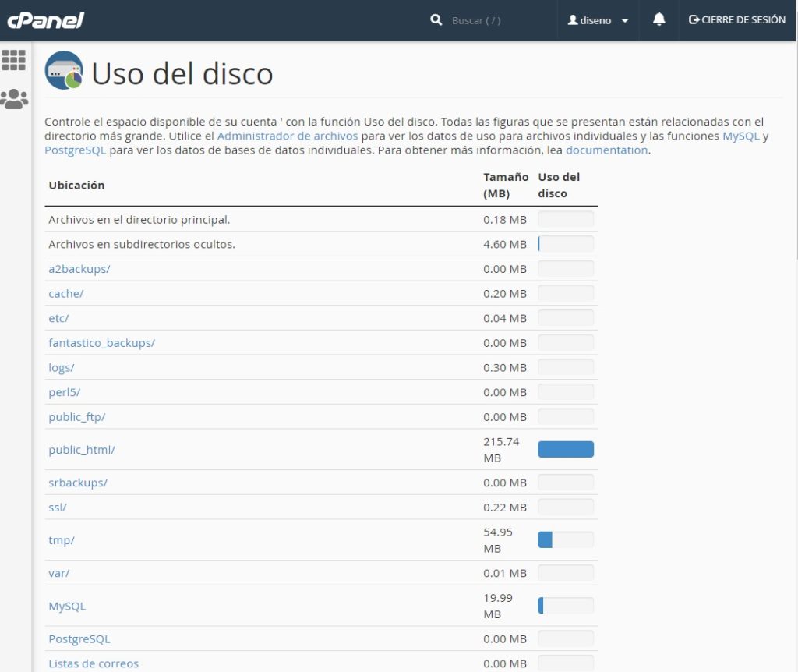
Task: Click the cPanel logo
Action: 46,20
